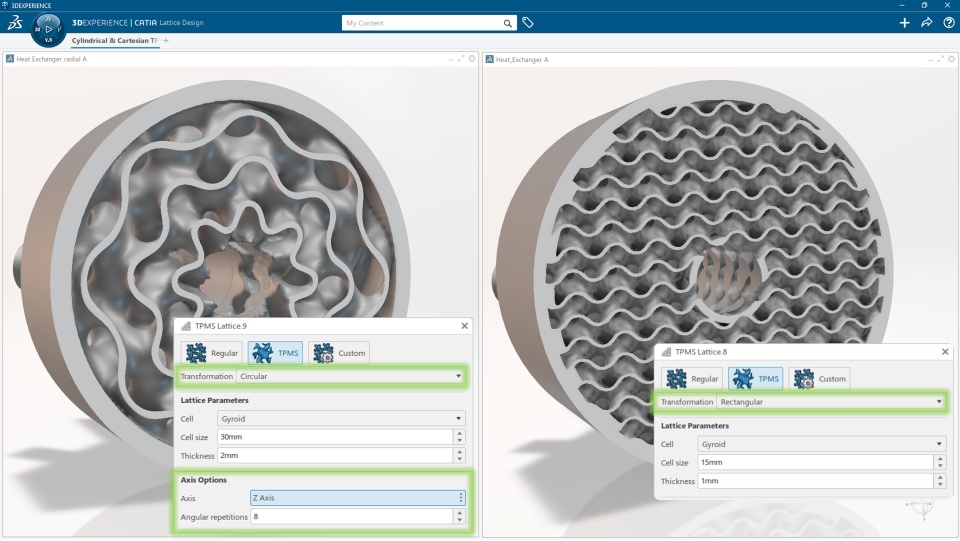The height and width of the screenshot is (541, 960).
Task: Open the Rectangular Transformation dropdown
Action: pos(831,402)
